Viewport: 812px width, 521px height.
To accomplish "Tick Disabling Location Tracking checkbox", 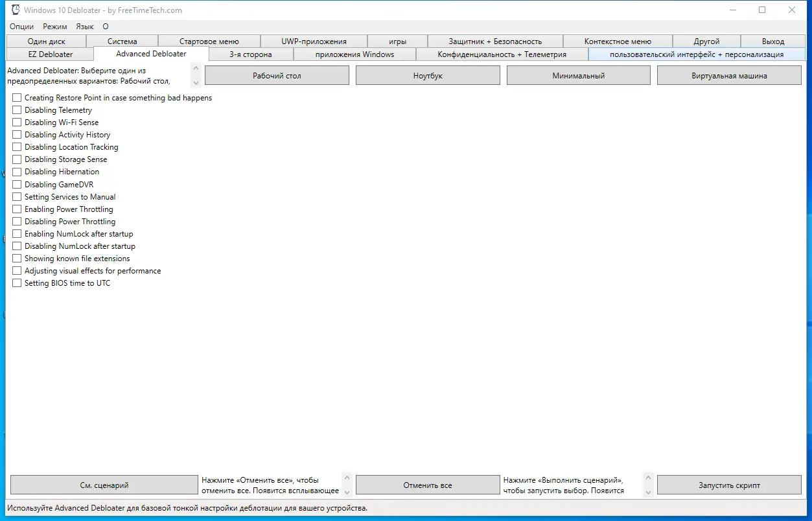I will (x=17, y=147).
